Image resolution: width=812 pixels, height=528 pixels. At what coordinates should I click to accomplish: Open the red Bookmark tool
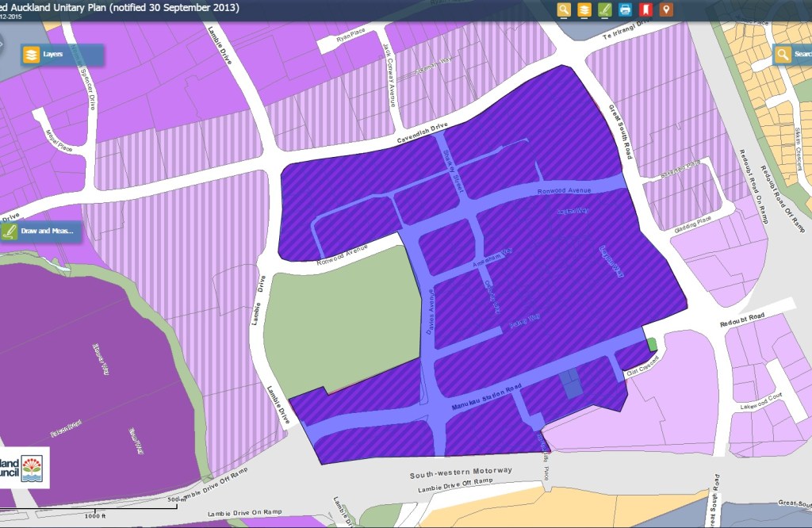645,10
